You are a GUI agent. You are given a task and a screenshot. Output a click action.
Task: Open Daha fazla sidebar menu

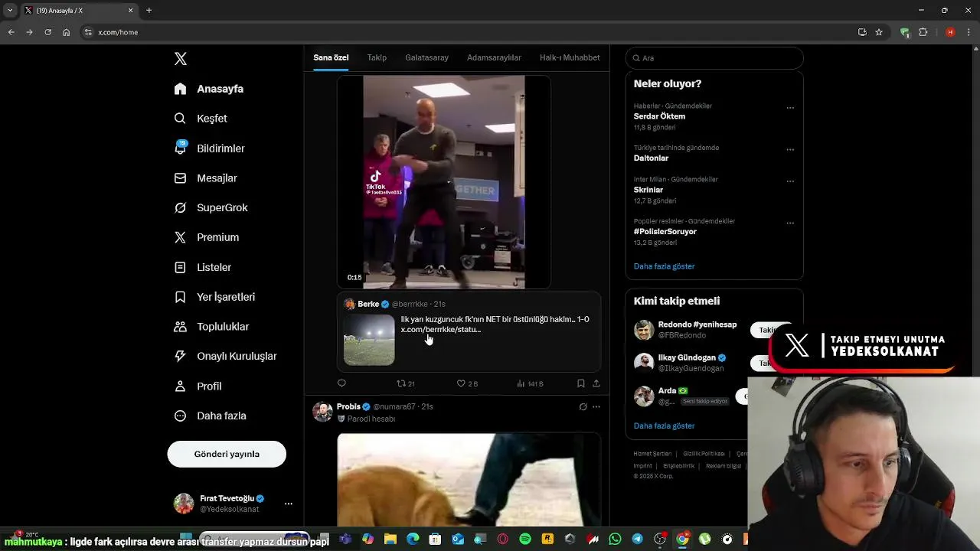(x=210, y=416)
